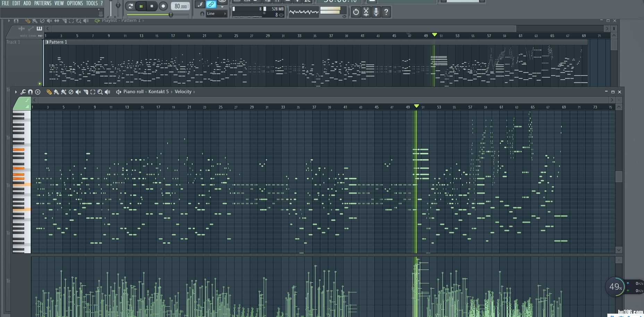Click the 80.000 tempo field
The height and width of the screenshot is (317, 644).
click(x=180, y=6)
